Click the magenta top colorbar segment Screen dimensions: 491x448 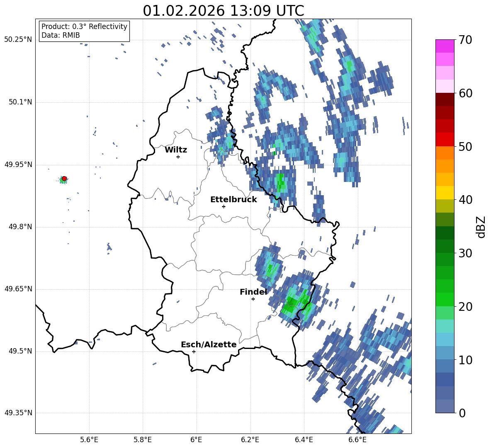click(445, 46)
